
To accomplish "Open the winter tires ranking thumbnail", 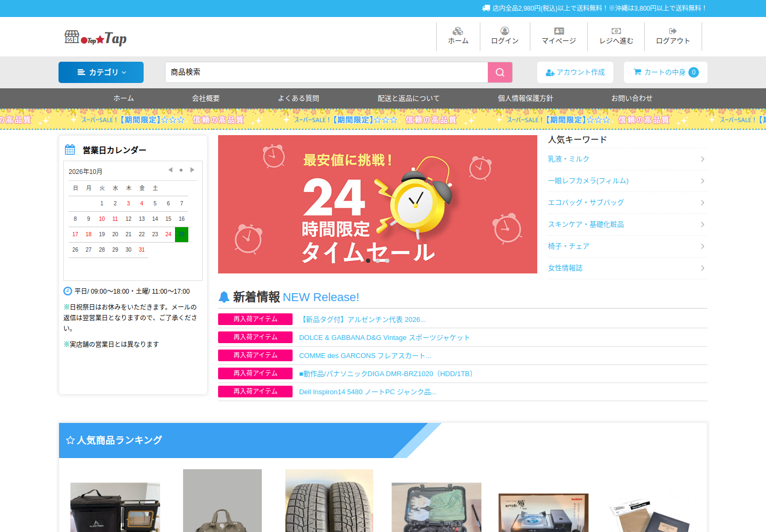I will [x=329, y=501].
